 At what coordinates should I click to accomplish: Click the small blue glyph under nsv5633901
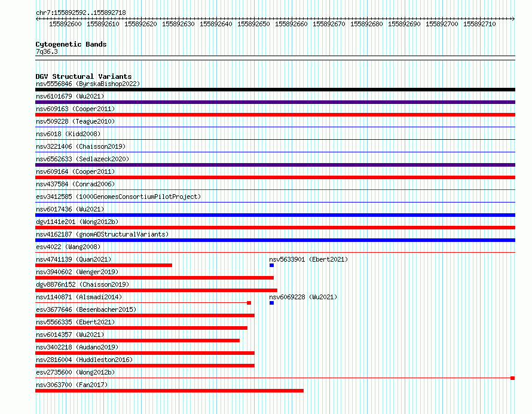click(x=272, y=265)
